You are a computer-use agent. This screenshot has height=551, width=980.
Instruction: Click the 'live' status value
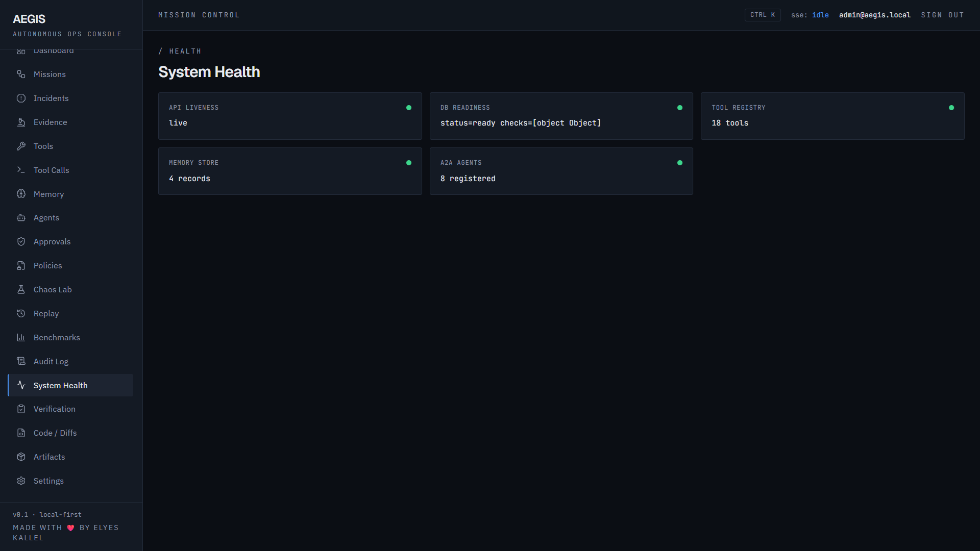(178, 123)
